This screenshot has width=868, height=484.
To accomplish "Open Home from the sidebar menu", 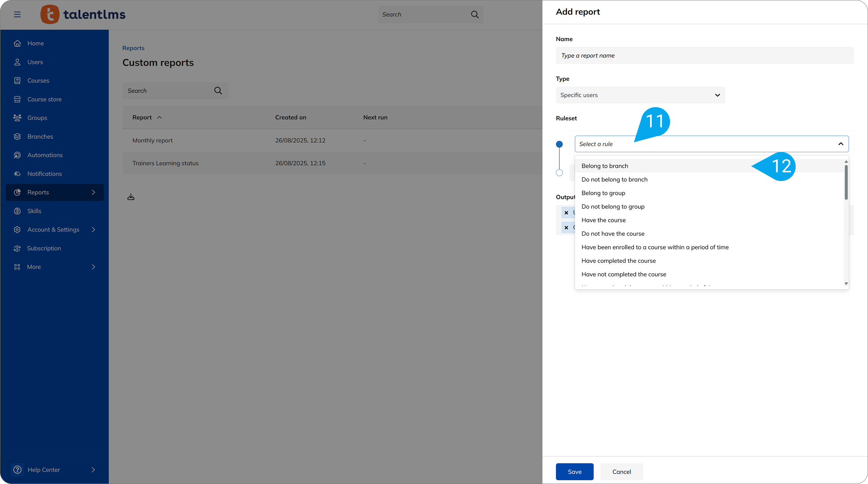I will pyautogui.click(x=17, y=43).
